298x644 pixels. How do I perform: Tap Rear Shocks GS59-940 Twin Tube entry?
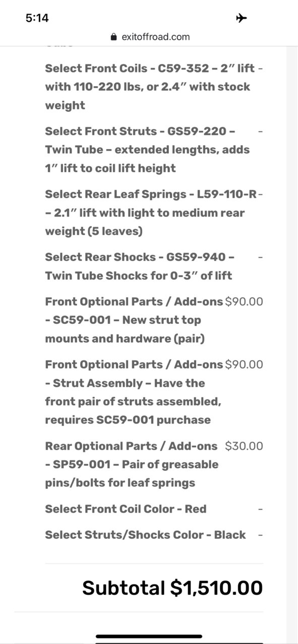tap(140, 266)
